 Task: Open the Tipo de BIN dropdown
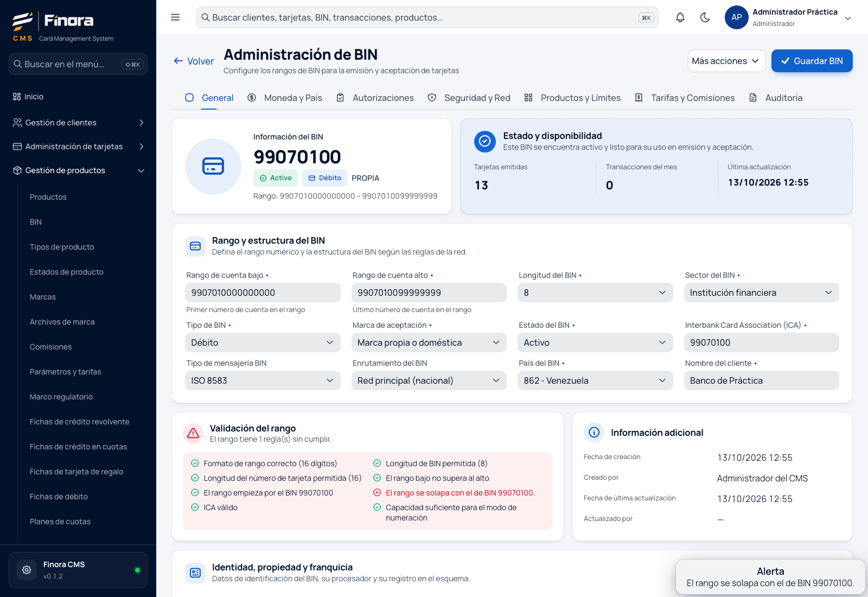pyautogui.click(x=263, y=342)
